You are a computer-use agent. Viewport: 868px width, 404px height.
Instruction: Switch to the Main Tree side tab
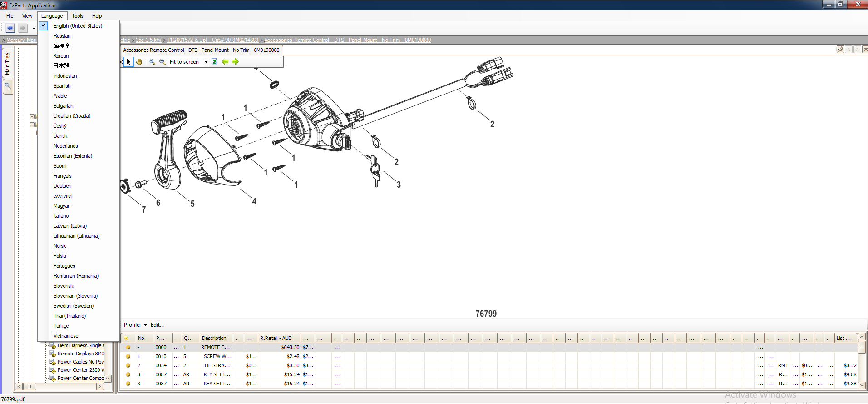(7, 64)
